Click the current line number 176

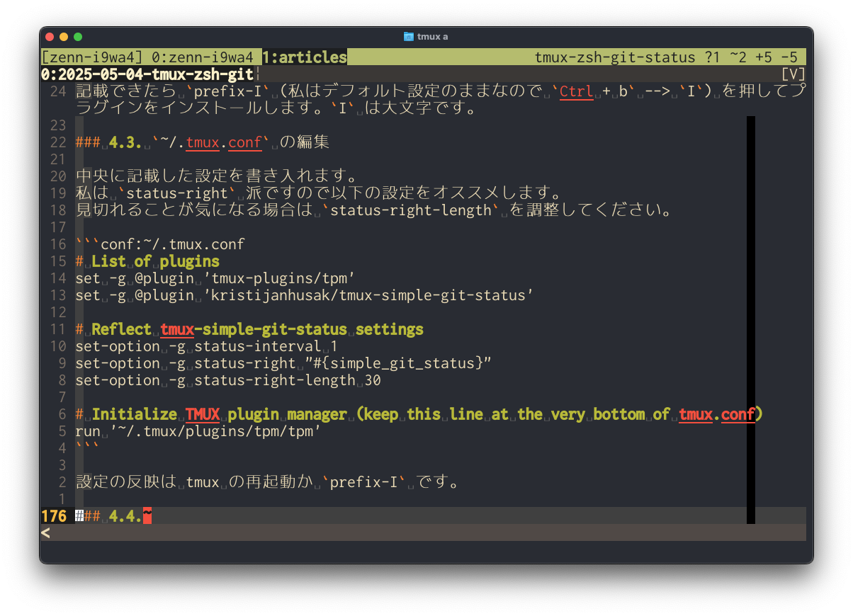click(54, 516)
